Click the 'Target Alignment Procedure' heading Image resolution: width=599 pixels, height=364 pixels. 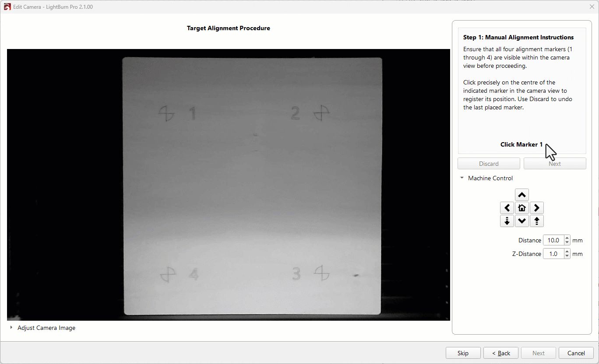coord(229,28)
